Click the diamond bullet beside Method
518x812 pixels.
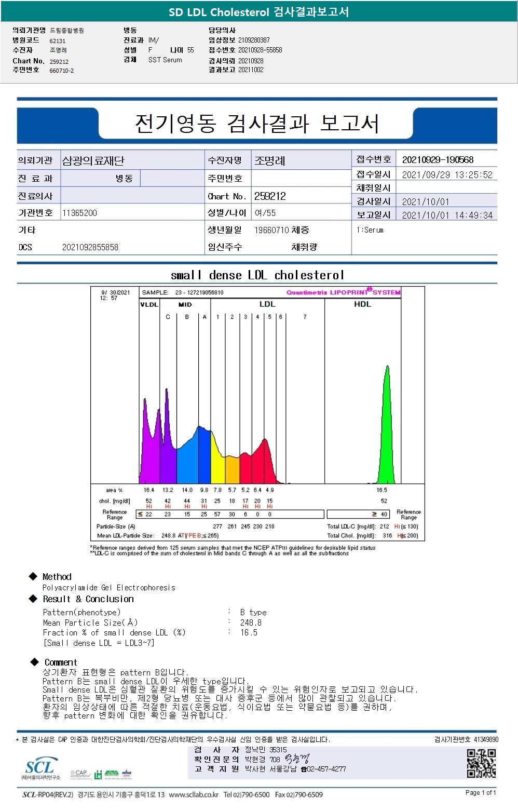[x=33, y=576]
